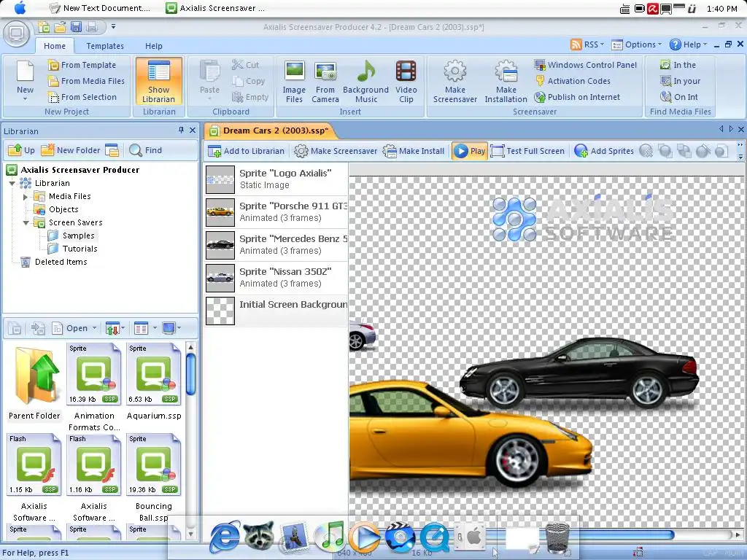Add Background Music to the project
Image resolution: width=747 pixels, height=560 pixels.
click(x=365, y=82)
